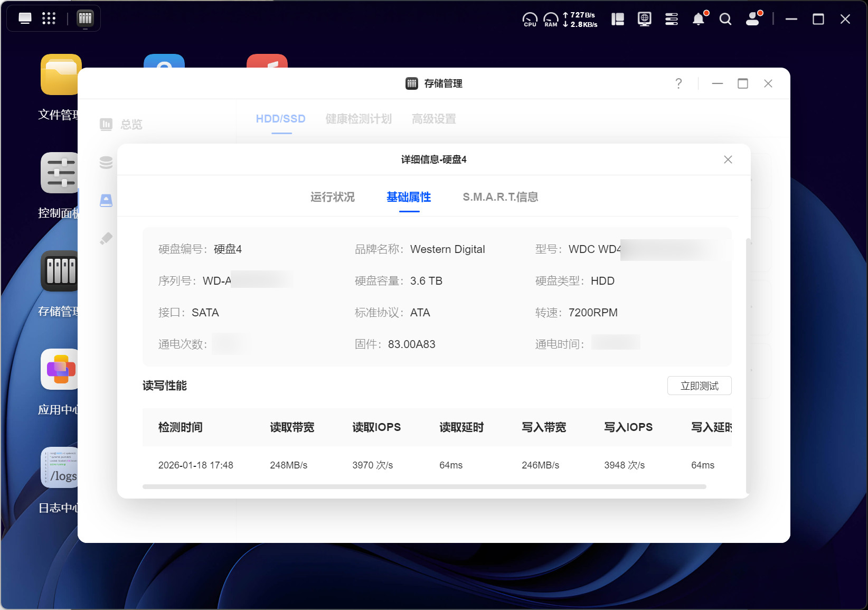
Task: Open the task manager list icon
Action: coord(672,20)
